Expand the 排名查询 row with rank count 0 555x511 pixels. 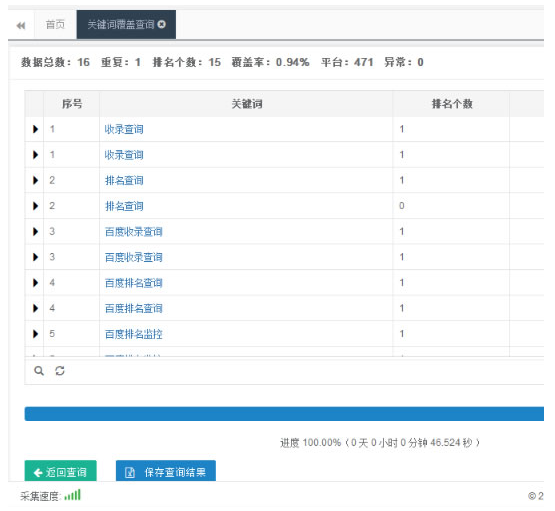click(x=35, y=206)
